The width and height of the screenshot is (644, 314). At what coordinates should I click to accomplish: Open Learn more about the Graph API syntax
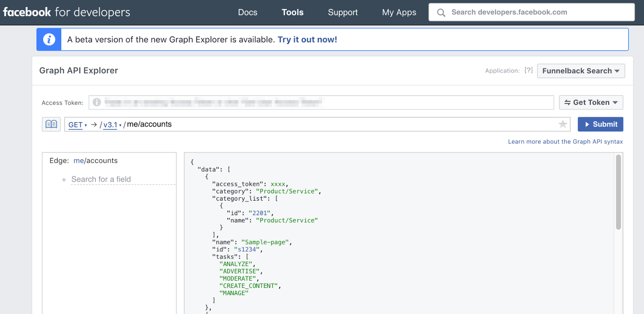pyautogui.click(x=566, y=142)
